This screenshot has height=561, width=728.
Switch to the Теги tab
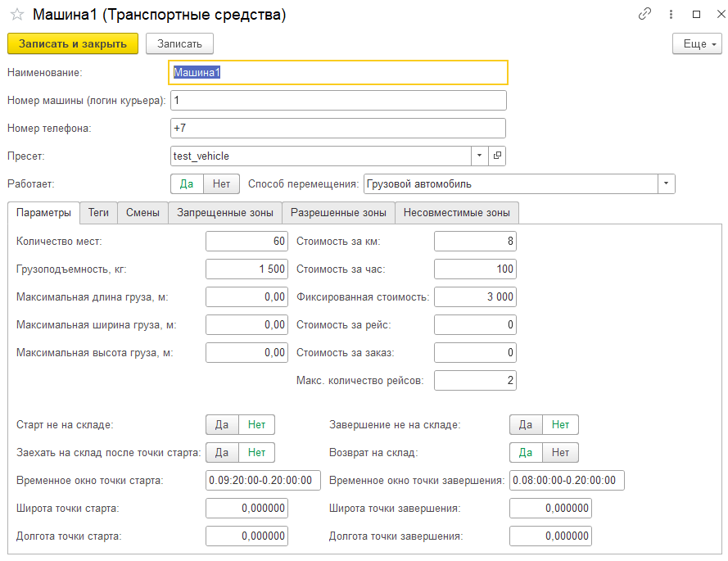point(98,213)
